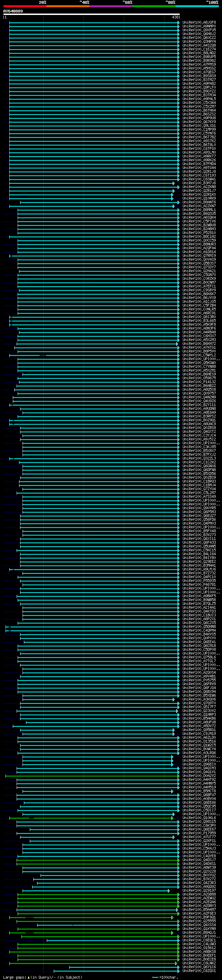Click the cyan ~100% identity legend segment
The height and width of the screenshot is (980, 222).
pyautogui.click(x=197, y=6)
